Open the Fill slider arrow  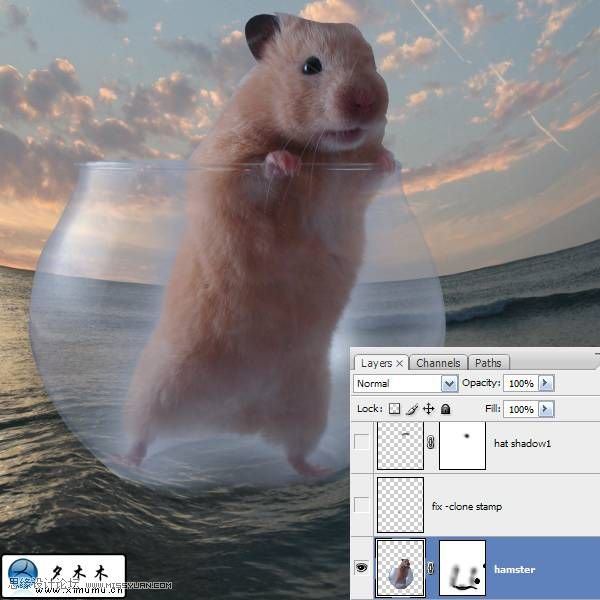(546, 409)
